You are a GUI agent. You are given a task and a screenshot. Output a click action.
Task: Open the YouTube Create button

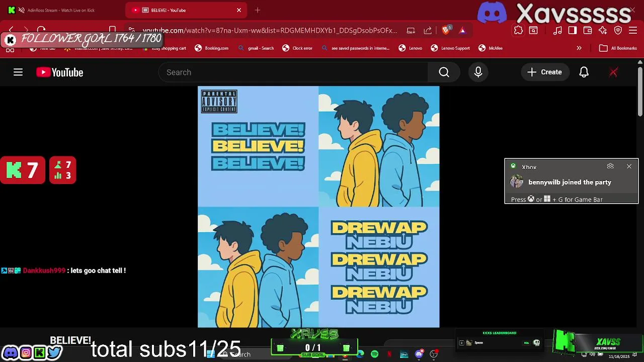(x=545, y=72)
